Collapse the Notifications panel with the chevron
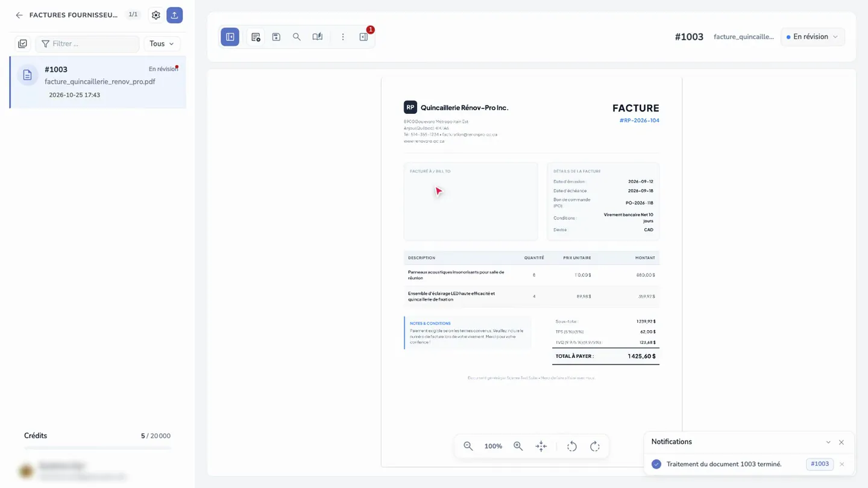 click(x=828, y=442)
